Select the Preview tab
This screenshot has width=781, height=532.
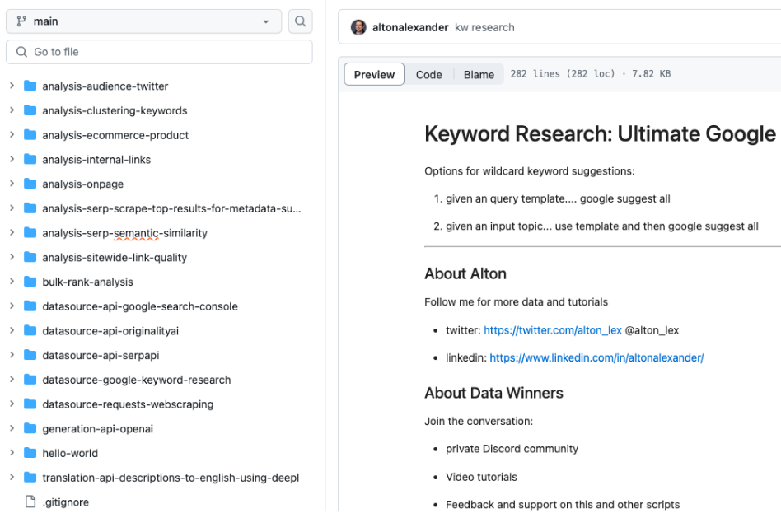[x=374, y=74]
